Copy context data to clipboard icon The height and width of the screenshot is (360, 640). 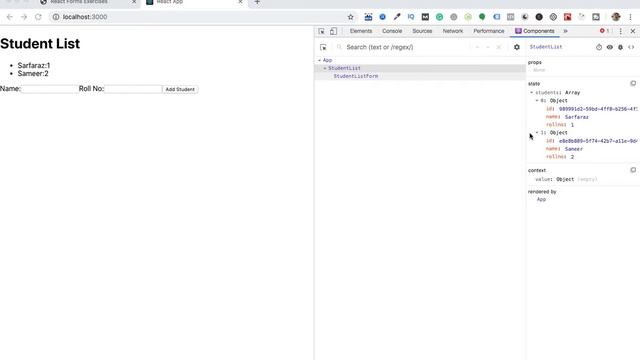(633, 170)
